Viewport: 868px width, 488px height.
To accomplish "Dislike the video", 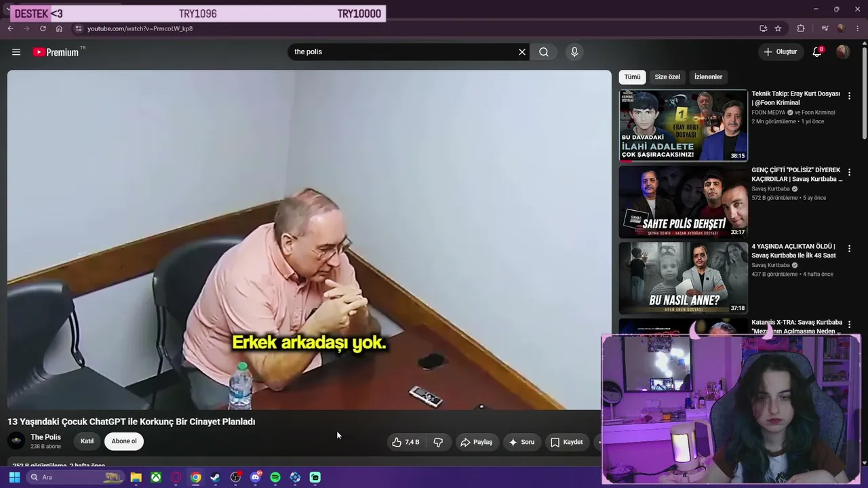I will pos(438,442).
